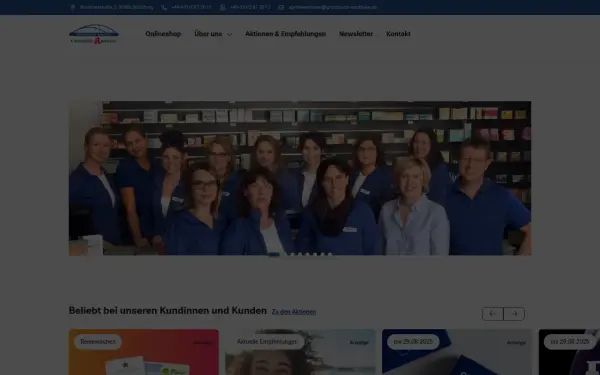Click the email envelope icon in top bar

[281, 7]
